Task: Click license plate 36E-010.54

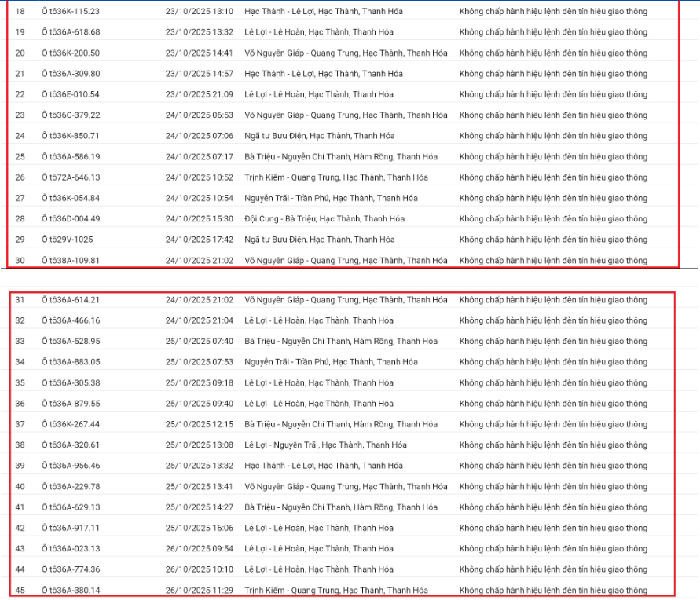Action: click(71, 94)
